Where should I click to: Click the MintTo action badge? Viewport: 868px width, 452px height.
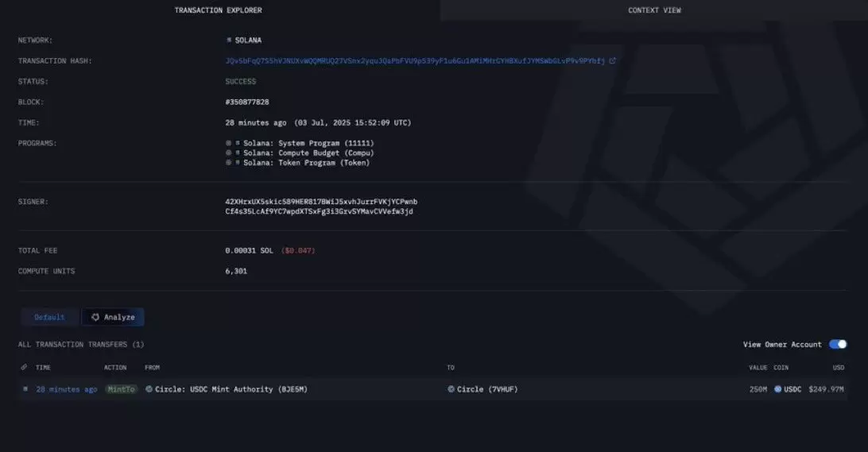click(x=122, y=389)
